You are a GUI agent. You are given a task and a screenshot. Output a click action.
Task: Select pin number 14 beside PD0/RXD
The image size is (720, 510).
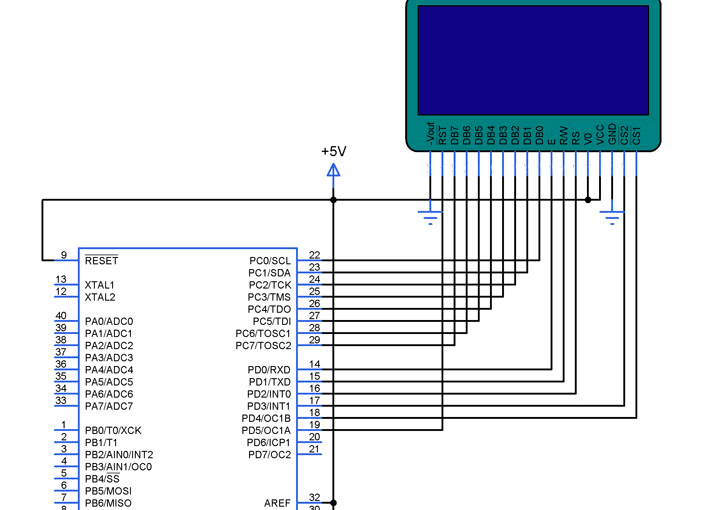pyautogui.click(x=315, y=364)
